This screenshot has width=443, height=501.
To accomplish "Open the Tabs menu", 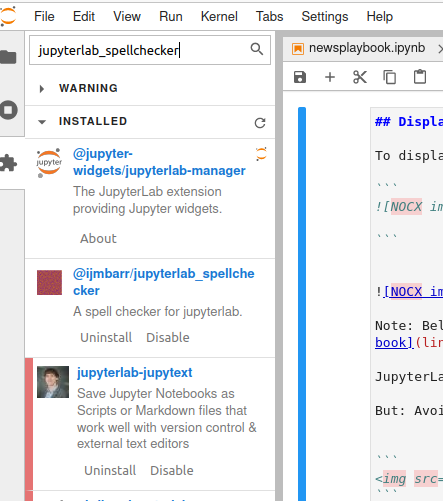I will (269, 16).
